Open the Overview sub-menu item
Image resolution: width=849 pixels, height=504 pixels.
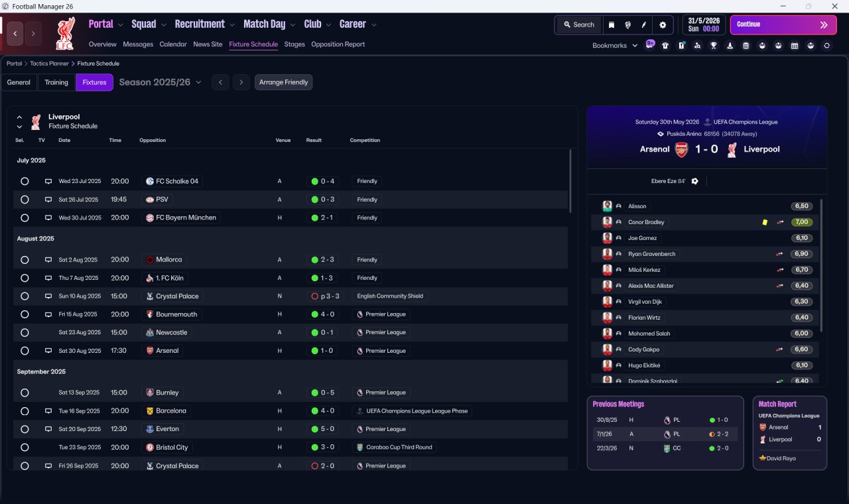click(x=103, y=44)
